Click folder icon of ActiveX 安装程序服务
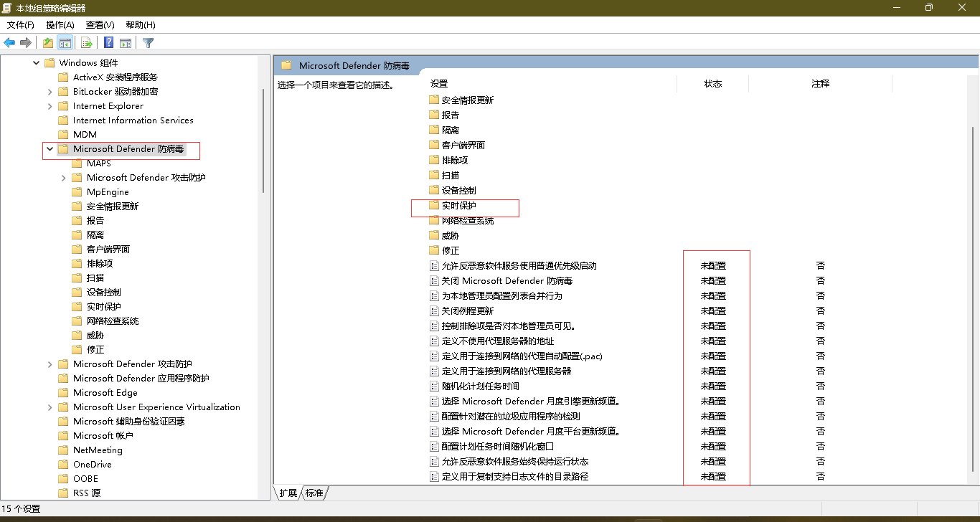This screenshot has height=522, width=980. pos(63,77)
